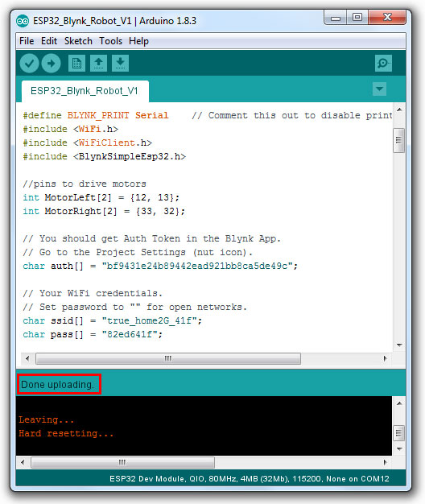Open the Sketch menu
Screen dimensions: 425x504
78,41
